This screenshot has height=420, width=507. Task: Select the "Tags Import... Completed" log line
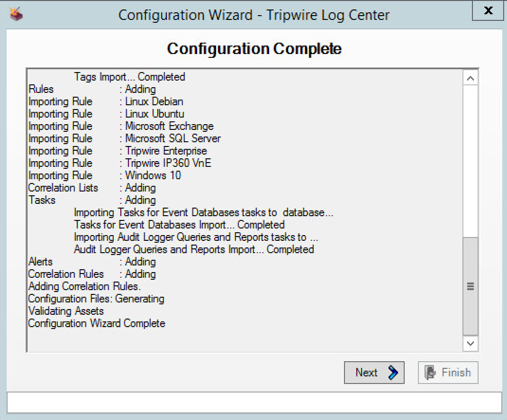point(129,77)
